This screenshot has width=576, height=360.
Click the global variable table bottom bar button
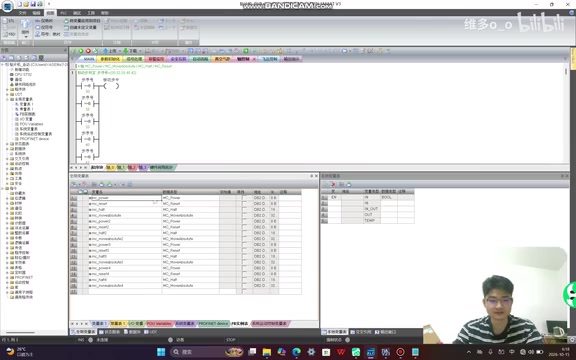(x=83, y=332)
